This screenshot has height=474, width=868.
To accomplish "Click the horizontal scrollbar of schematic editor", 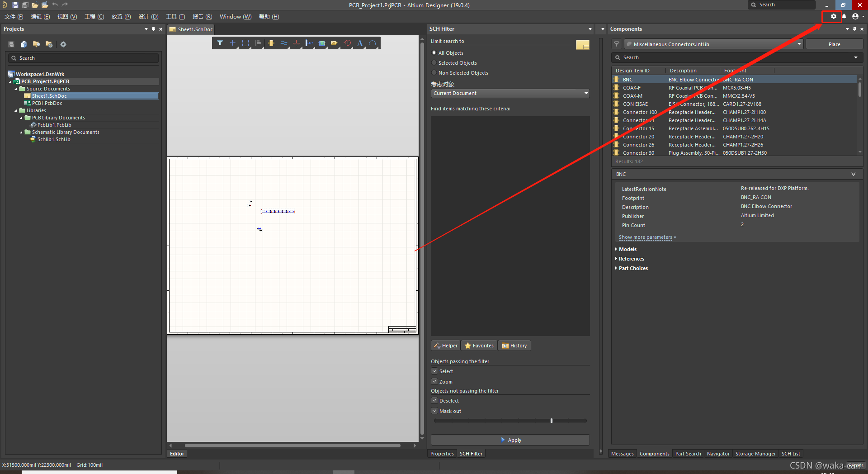I will pos(292,446).
